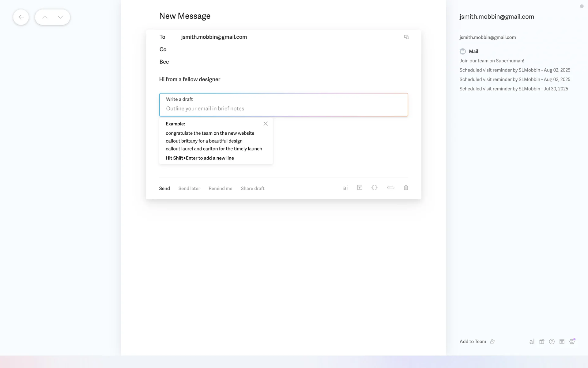The width and height of the screenshot is (588, 368).
Task: Close the Example tips popup
Action: [266, 124]
